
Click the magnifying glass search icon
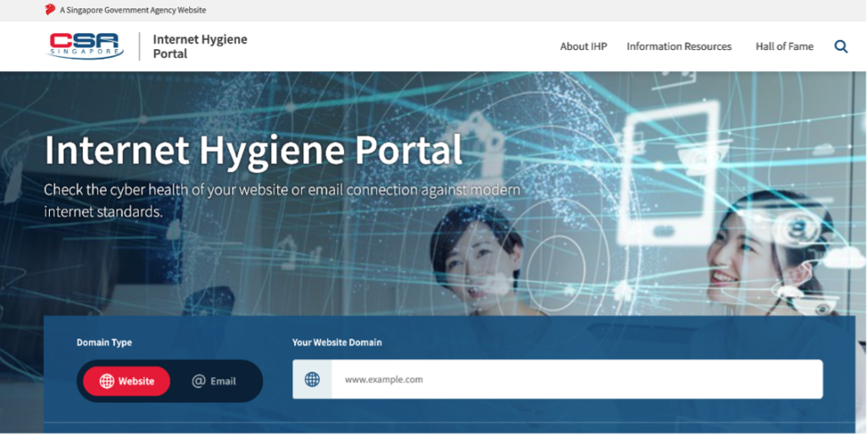840,47
